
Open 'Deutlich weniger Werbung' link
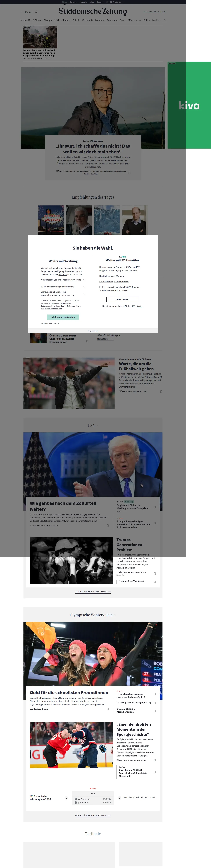pyautogui.click(x=112, y=276)
